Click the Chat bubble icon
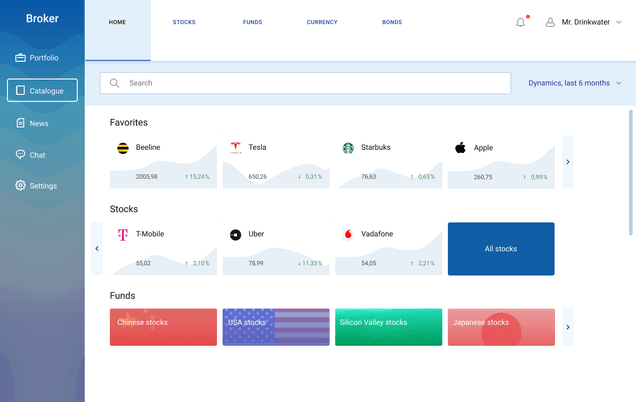The height and width of the screenshot is (402, 636). (x=20, y=155)
